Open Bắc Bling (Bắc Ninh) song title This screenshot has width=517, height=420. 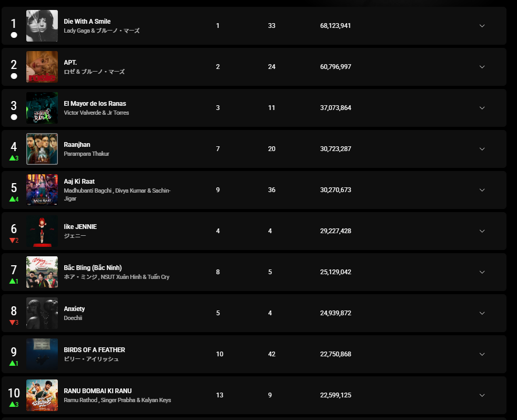click(93, 267)
